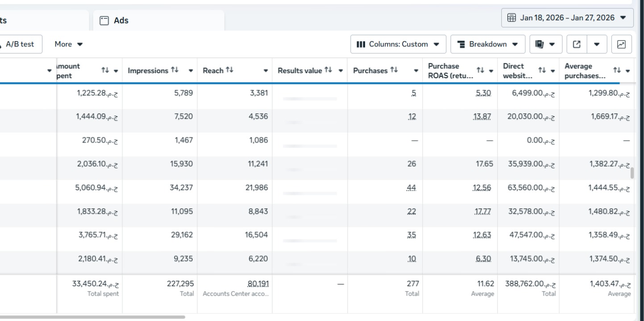This screenshot has height=321, width=644.
Task: Open the charts view icon
Action: coord(621,44)
